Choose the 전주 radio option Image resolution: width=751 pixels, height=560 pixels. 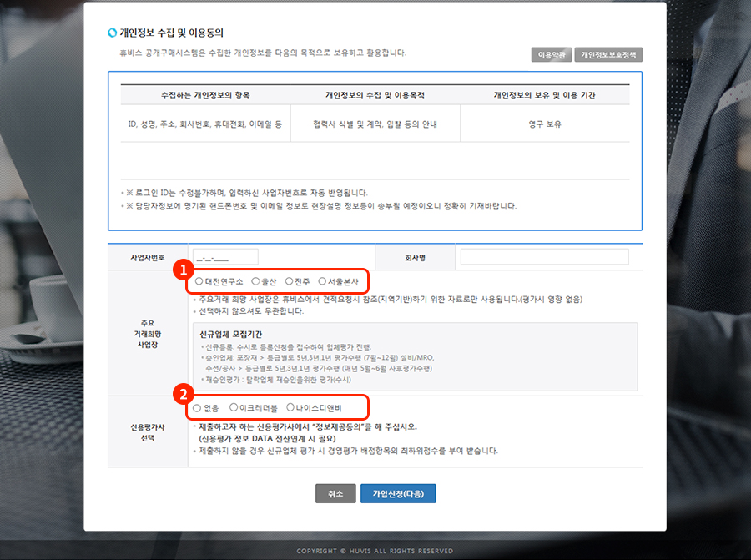(289, 281)
